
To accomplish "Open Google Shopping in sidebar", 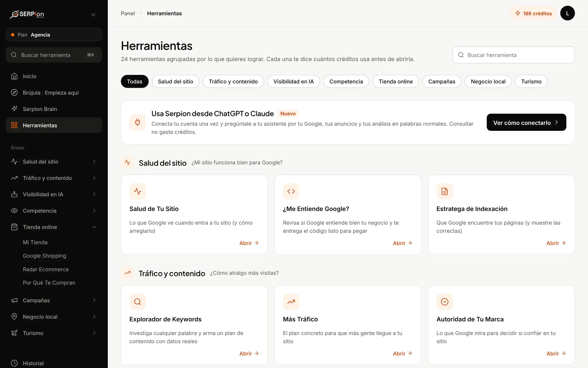I will pyautogui.click(x=44, y=256).
